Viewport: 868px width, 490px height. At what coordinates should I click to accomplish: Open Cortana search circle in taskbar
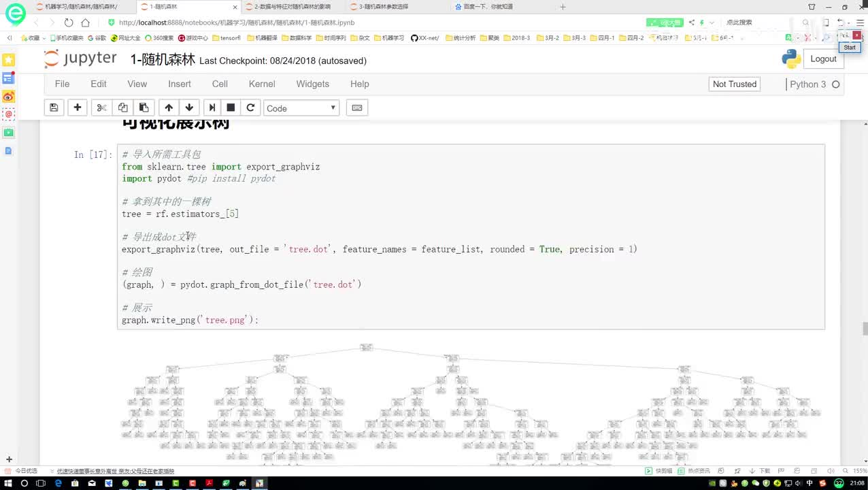(24, 483)
